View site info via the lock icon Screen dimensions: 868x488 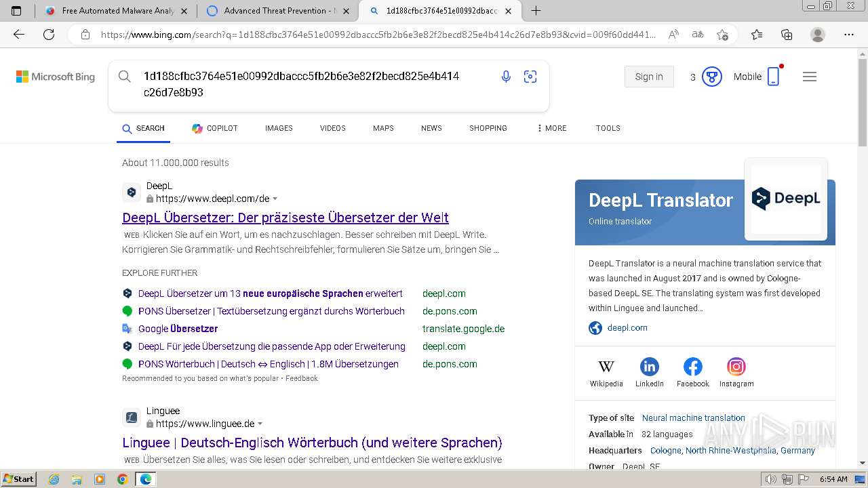pyautogui.click(x=85, y=35)
